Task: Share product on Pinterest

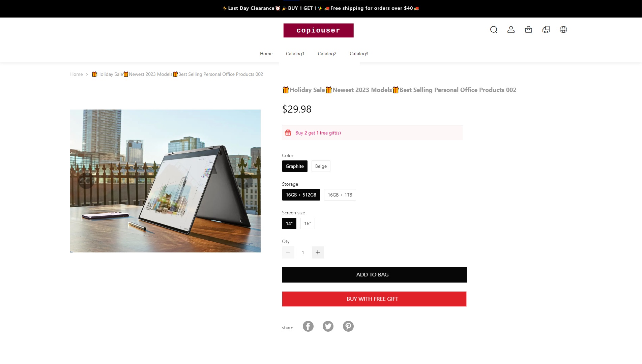Action: pyautogui.click(x=348, y=326)
